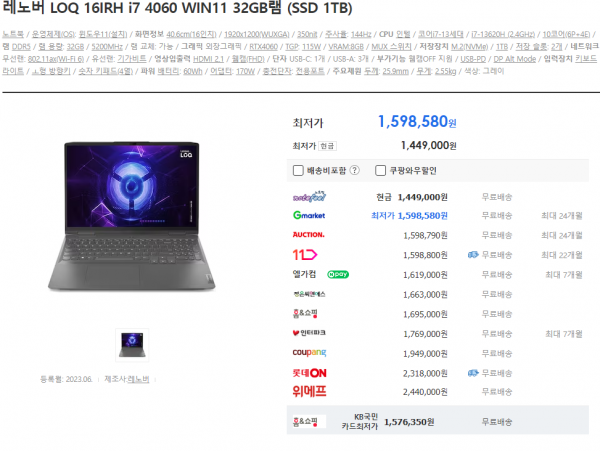Enable the 배송비포함 checkbox

tap(298, 170)
